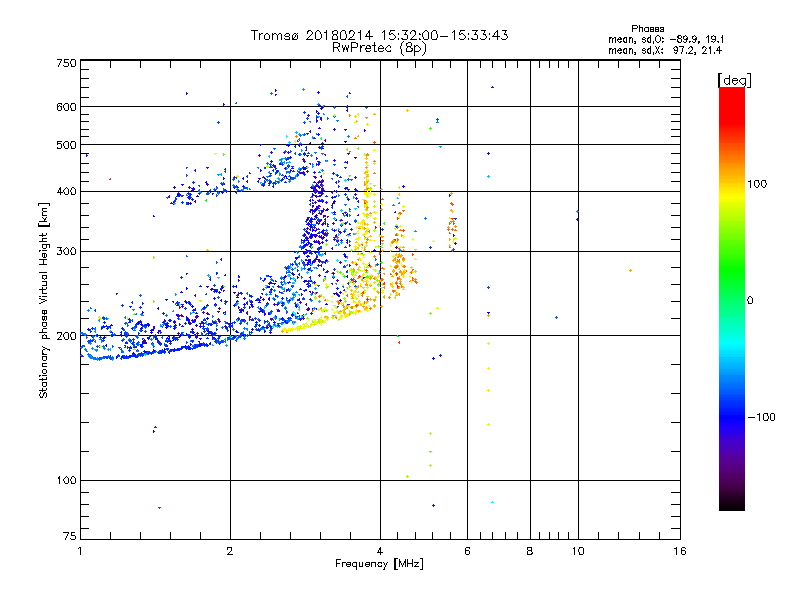
Task: Click the rainbow phase color bar
Action: (x=732, y=298)
